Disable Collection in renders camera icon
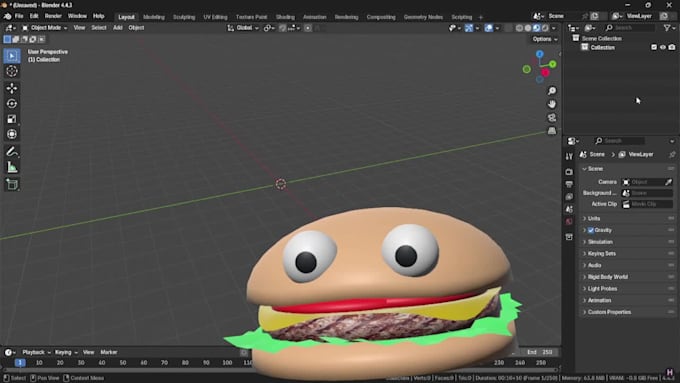This screenshot has width=680, height=383. (x=672, y=47)
